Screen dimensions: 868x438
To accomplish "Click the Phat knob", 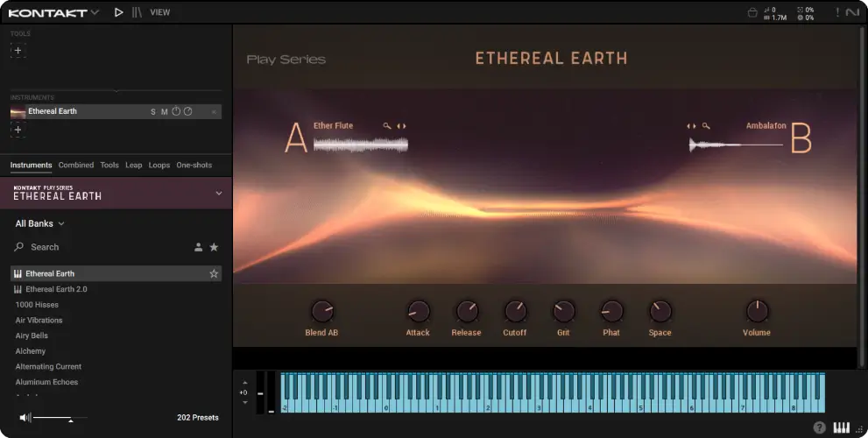I will 611,312.
